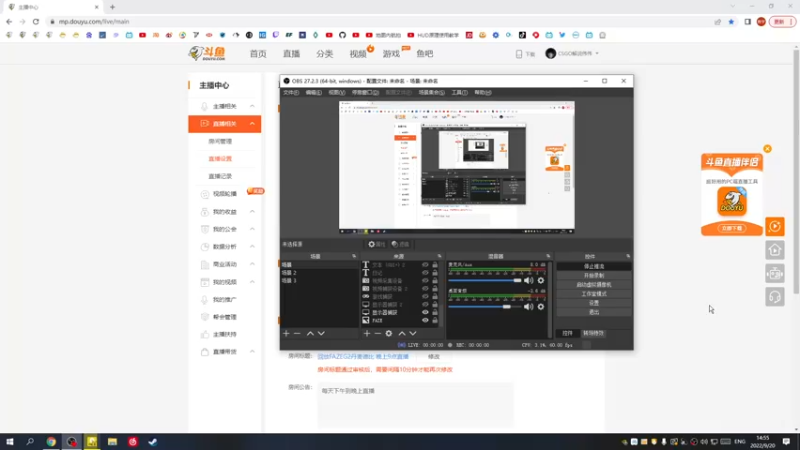Move the scene up with up arrow
800x450 pixels.
pyautogui.click(x=310, y=333)
